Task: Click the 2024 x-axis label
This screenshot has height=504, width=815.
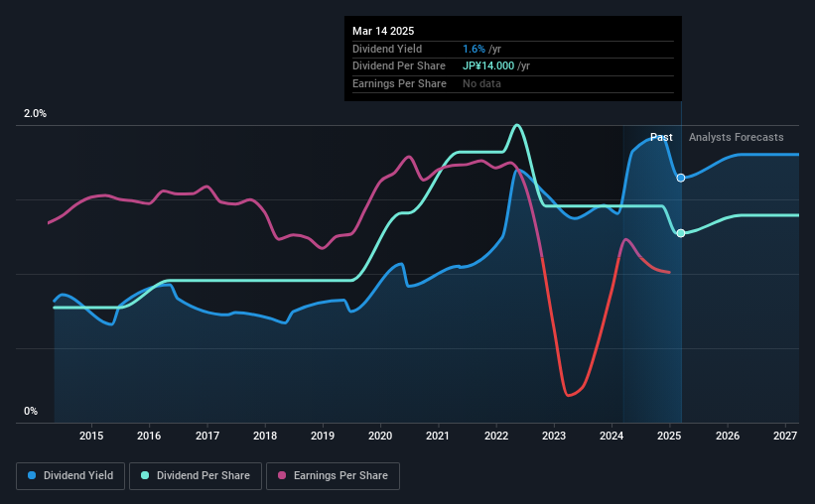Action: [611, 436]
